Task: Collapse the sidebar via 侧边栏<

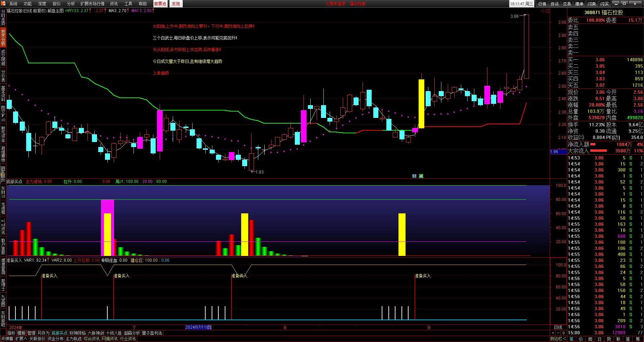Action: [558, 339]
